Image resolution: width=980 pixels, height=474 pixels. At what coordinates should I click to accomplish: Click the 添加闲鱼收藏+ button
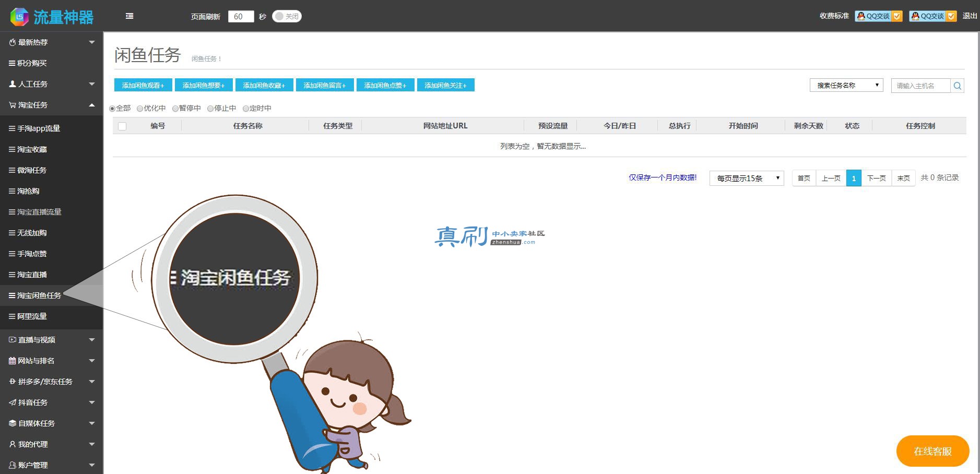pos(264,85)
